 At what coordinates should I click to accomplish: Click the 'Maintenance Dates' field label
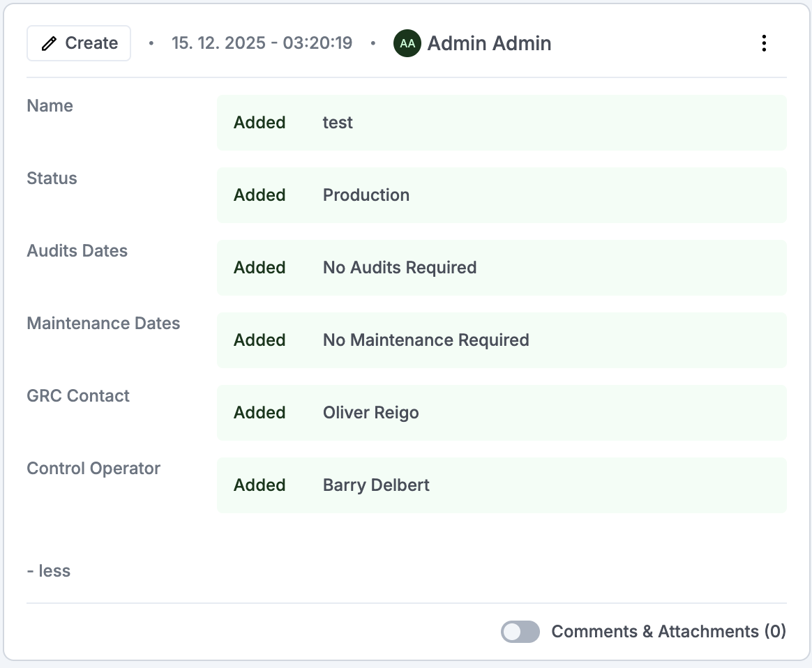pos(103,324)
